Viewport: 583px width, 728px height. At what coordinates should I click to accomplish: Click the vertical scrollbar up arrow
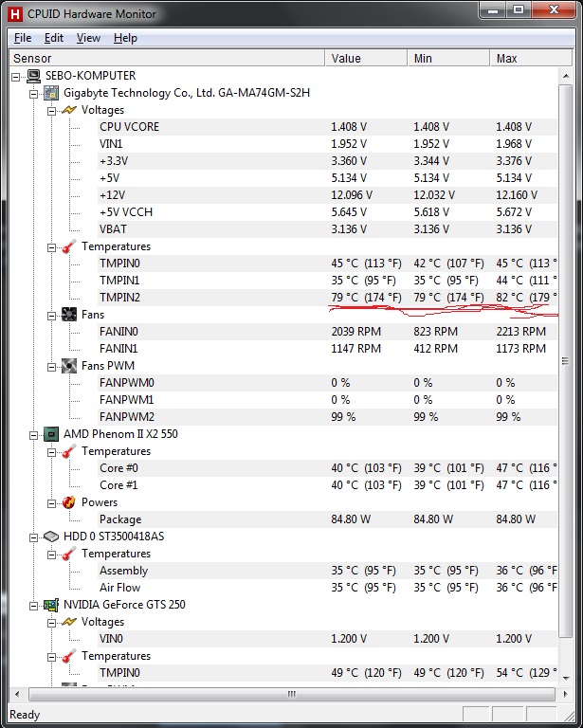565,75
